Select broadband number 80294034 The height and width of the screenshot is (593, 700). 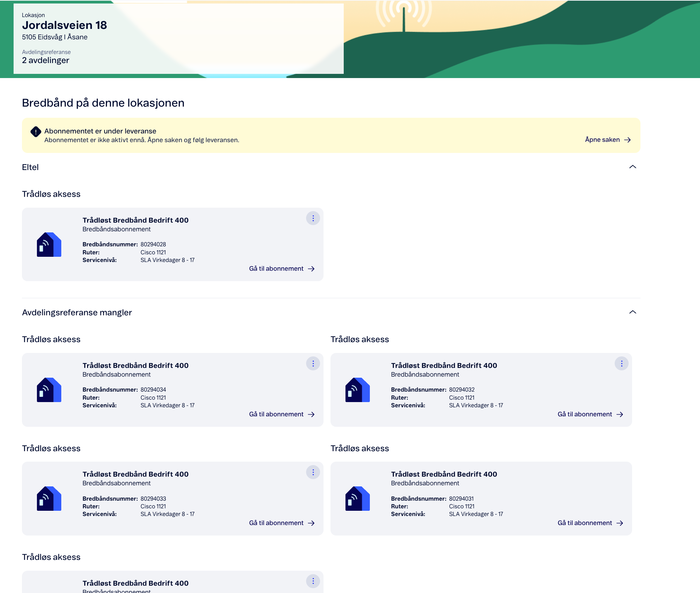[x=153, y=390]
